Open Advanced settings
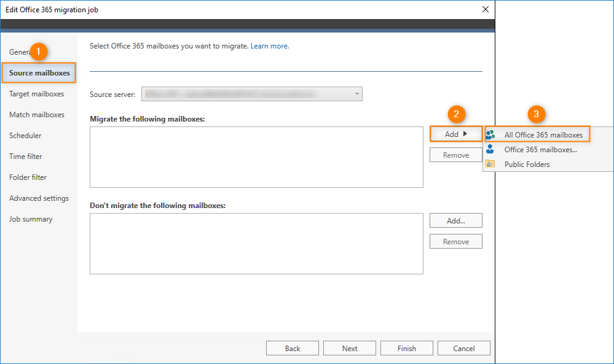 pos(39,198)
